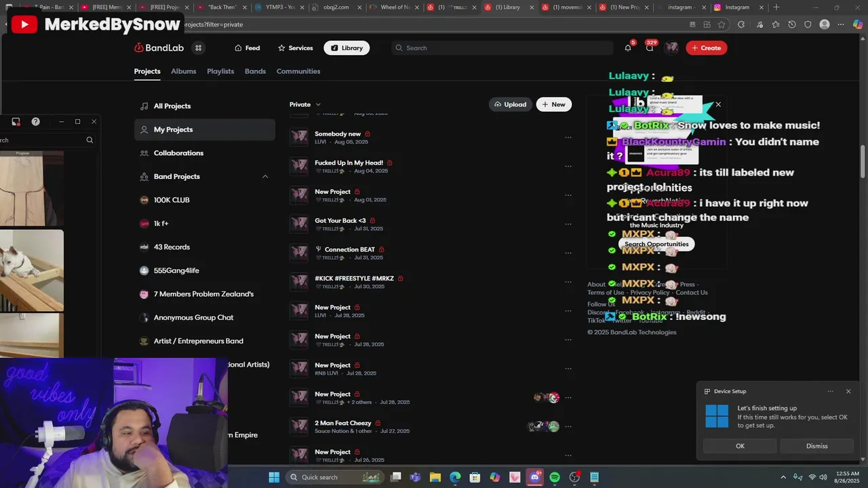The height and width of the screenshot is (488, 868).
Task: Dismiss the Device Setup notification
Action: 816,446
